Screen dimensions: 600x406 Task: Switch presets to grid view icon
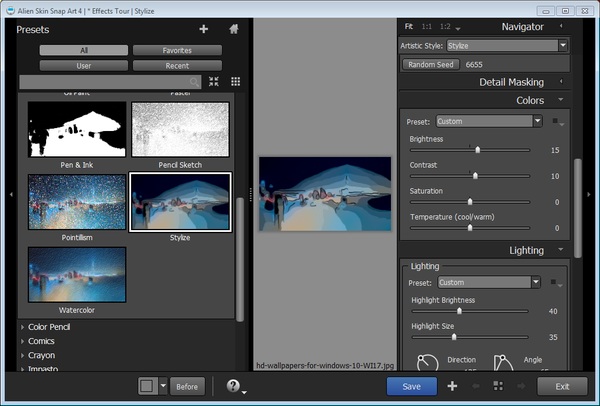(x=236, y=82)
